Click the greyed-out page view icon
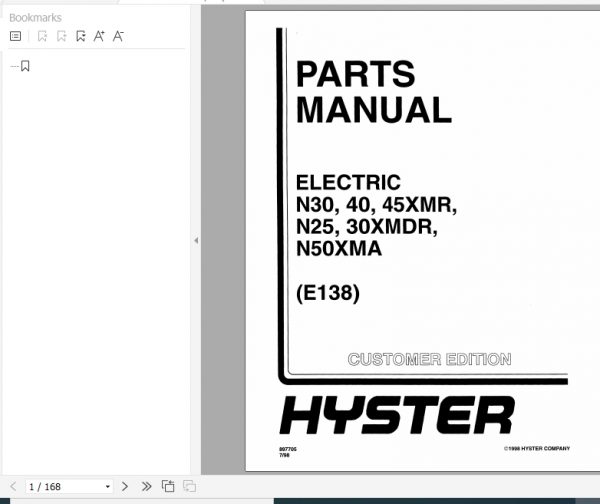 point(189,486)
